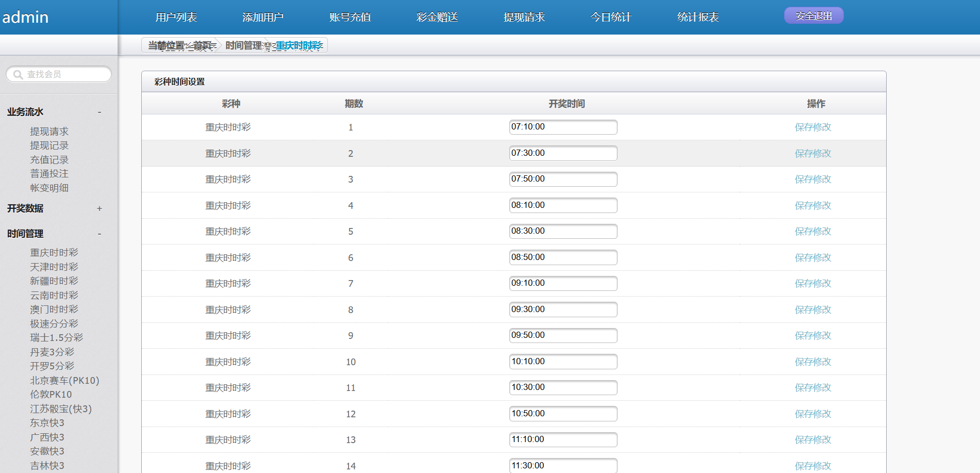
Task: Select the 统计报表 menu item
Action: tap(698, 17)
